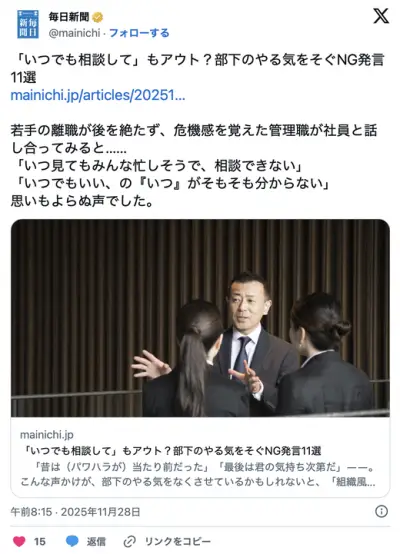This screenshot has width=400, height=554.
Task: Click the 返信 reply label
Action: pos(96,541)
